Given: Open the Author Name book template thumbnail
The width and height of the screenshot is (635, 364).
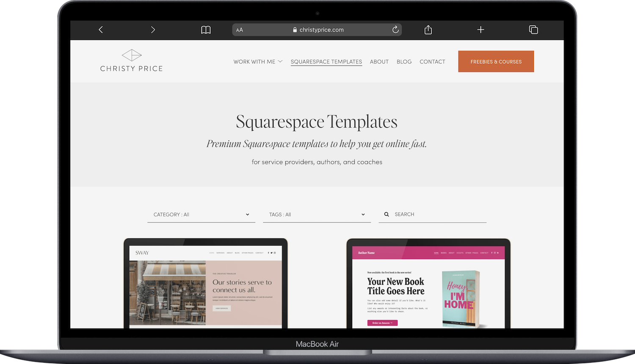Looking at the screenshot, I should (428, 284).
